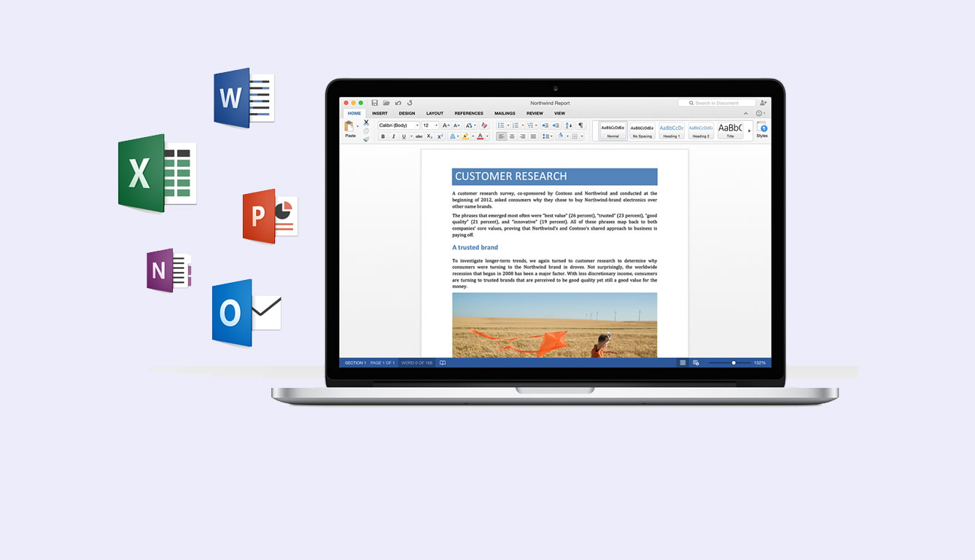This screenshot has width=975, height=560.
Task: Click the Undo arrow icon
Action: [x=398, y=103]
